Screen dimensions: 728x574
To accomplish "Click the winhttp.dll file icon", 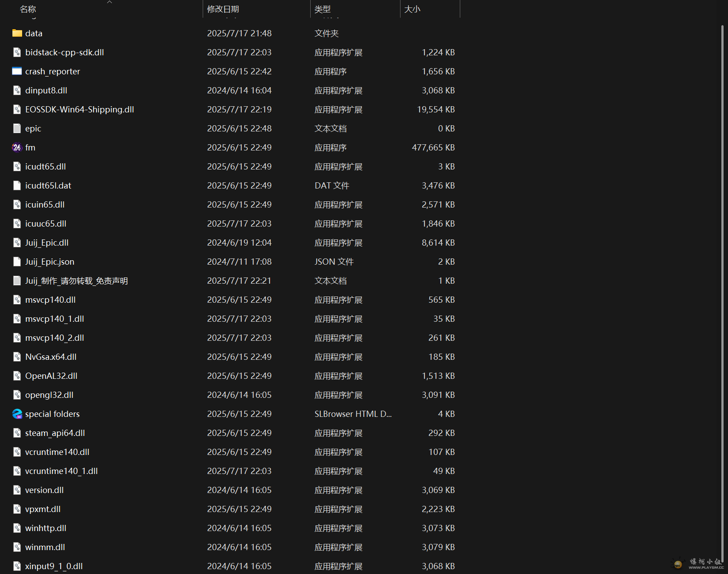I will point(17,528).
